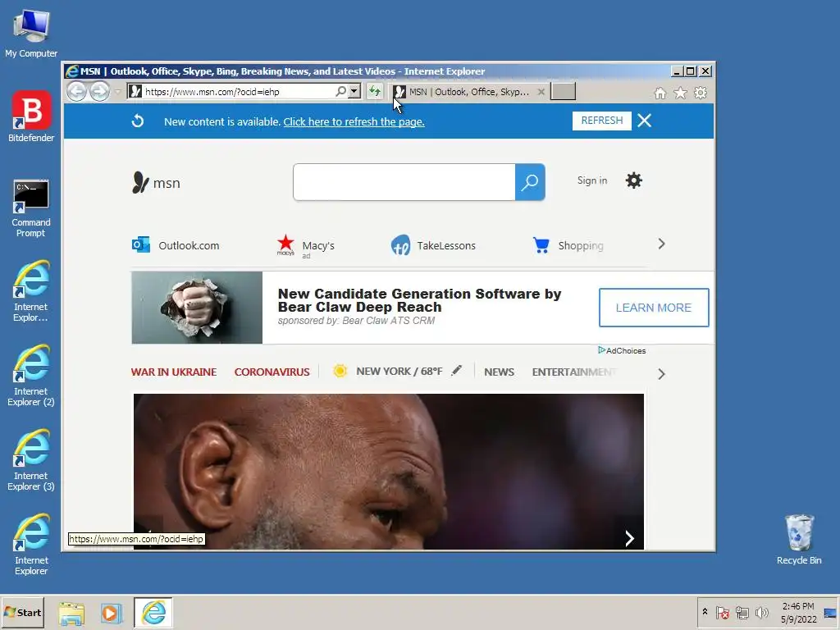Click the Bear Claw ad fist image

(197, 308)
